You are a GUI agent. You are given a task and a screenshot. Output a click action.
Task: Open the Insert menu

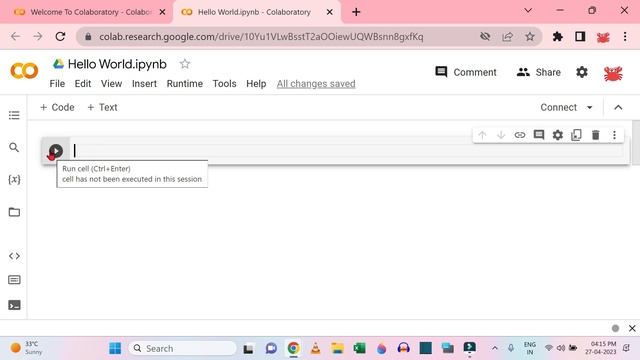pyautogui.click(x=144, y=84)
